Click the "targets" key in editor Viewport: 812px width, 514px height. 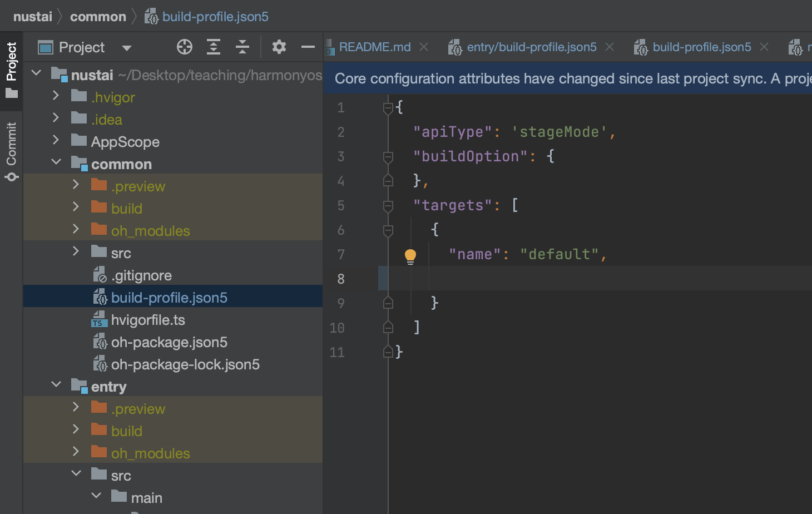click(452, 205)
